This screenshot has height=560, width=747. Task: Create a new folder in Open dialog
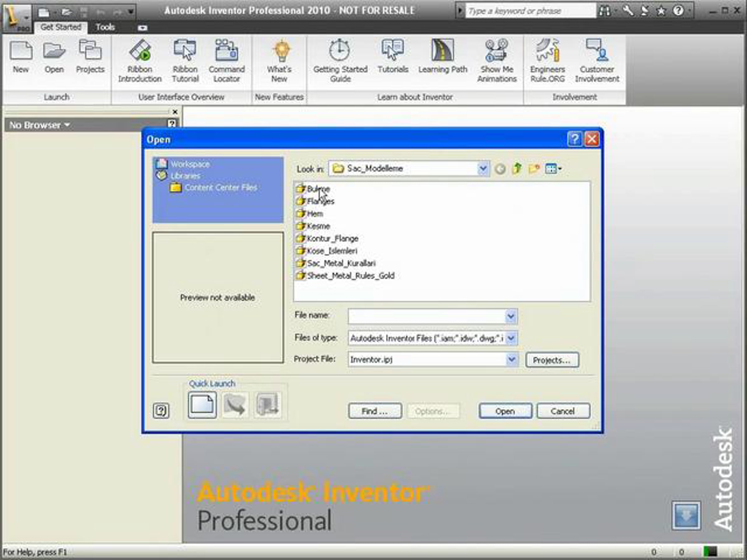tap(534, 168)
